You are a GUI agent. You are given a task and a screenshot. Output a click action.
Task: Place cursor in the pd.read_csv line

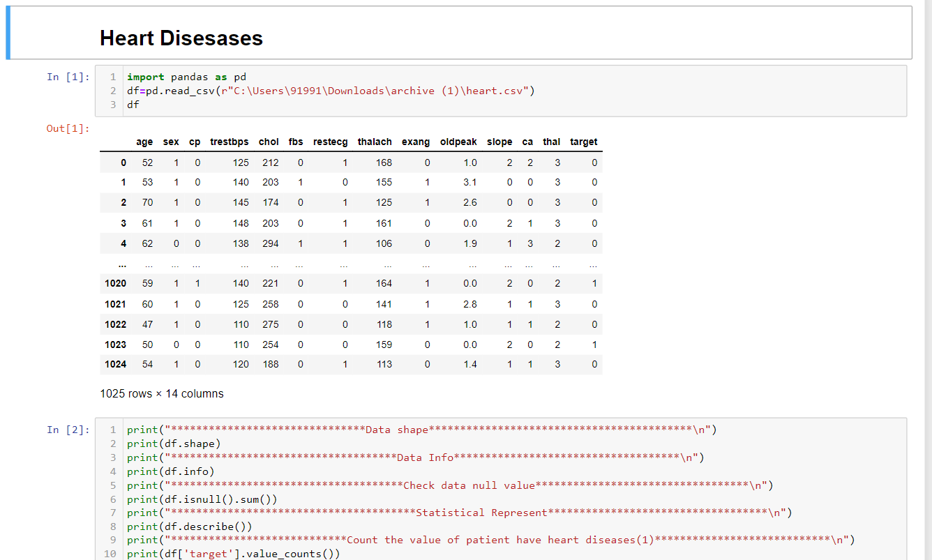[x=330, y=91]
